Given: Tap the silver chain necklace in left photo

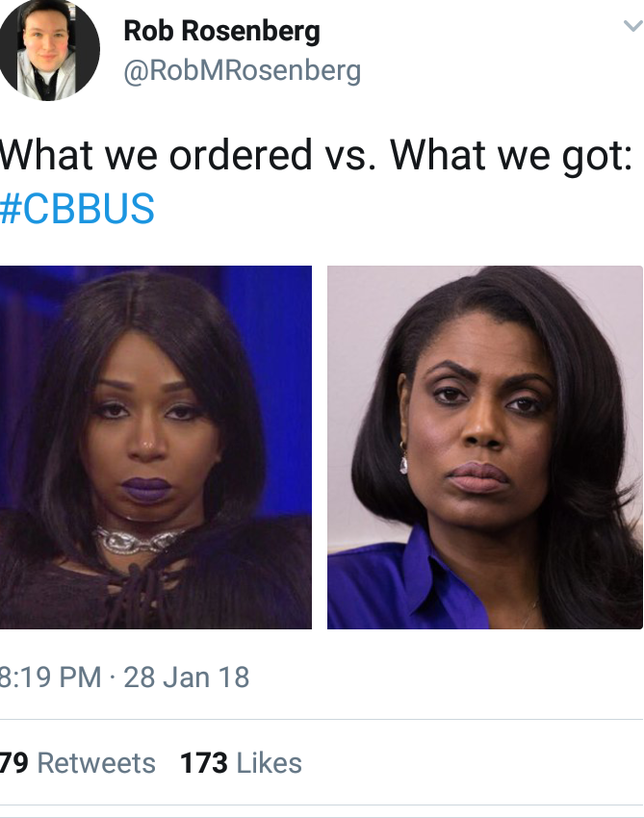Looking at the screenshot, I should [x=139, y=540].
